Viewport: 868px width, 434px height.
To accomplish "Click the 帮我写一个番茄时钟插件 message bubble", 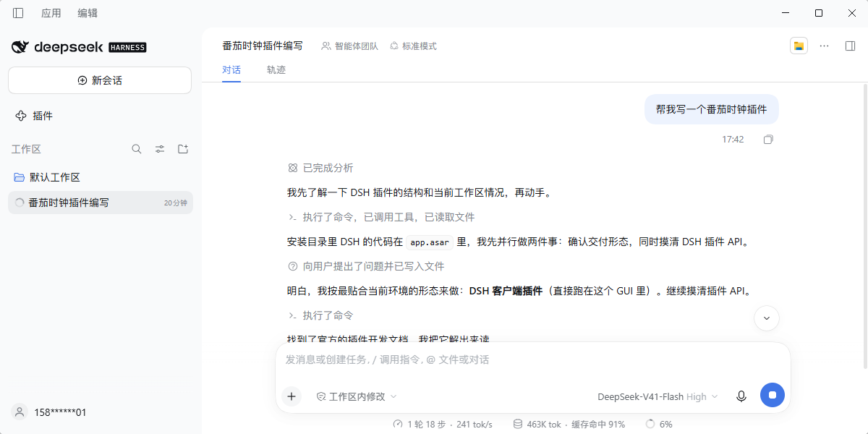I will [x=712, y=109].
